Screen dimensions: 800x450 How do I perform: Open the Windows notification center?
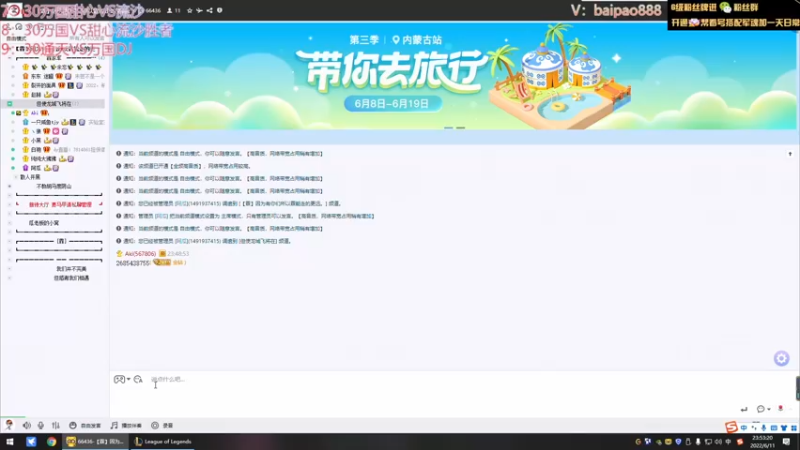(786, 442)
